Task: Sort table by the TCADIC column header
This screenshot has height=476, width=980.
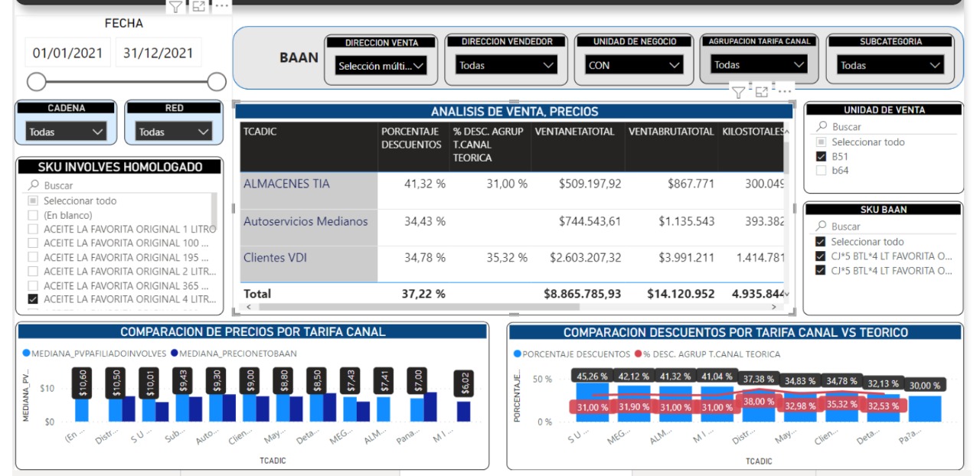Action: pyautogui.click(x=260, y=132)
